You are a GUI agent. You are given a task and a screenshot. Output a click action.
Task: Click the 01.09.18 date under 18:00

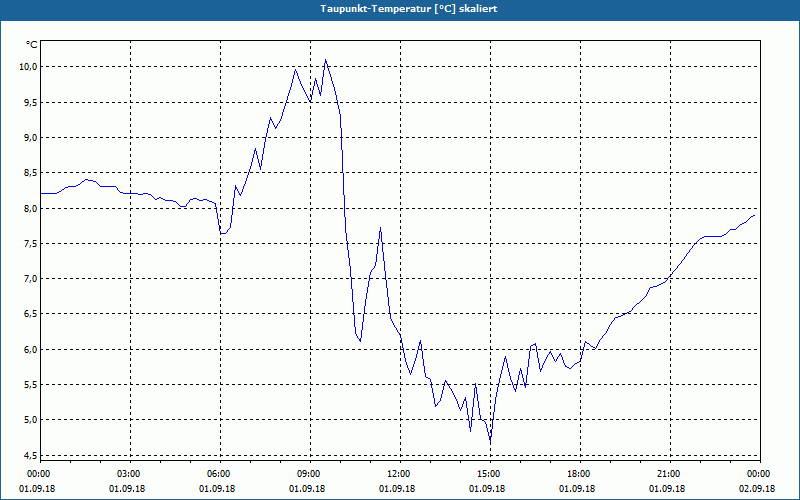click(577, 489)
